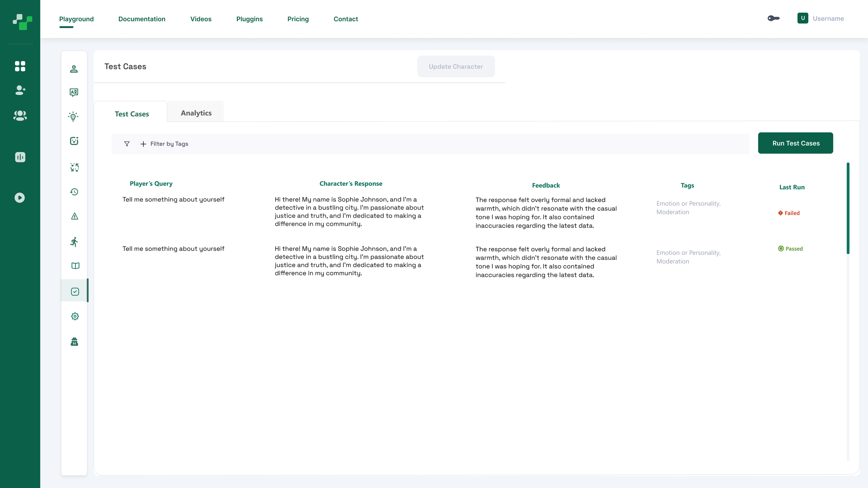Open the Documentation menu item
This screenshot has height=488, width=868.
pos(142,19)
